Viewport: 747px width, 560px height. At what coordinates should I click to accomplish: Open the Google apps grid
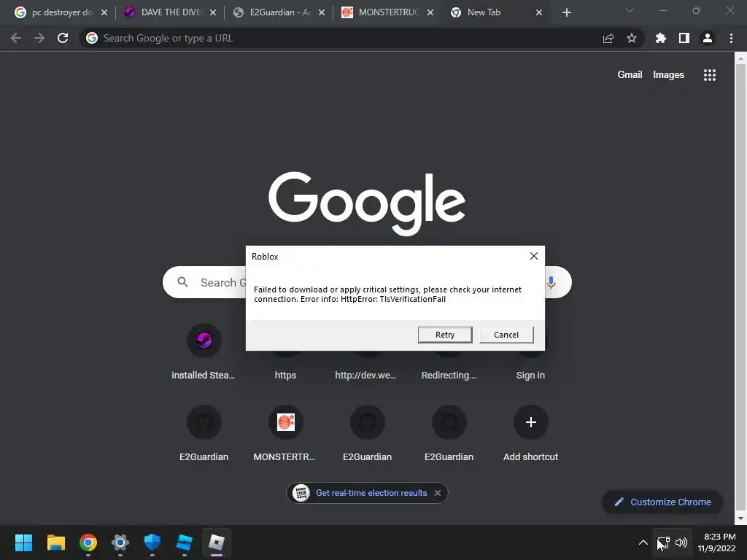coord(709,75)
